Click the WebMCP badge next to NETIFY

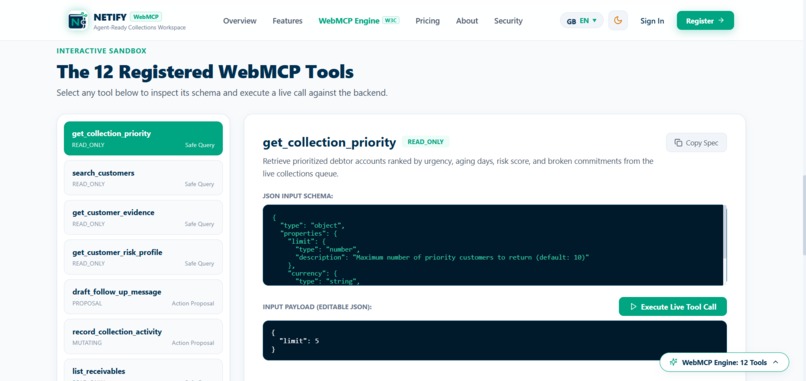(x=146, y=16)
